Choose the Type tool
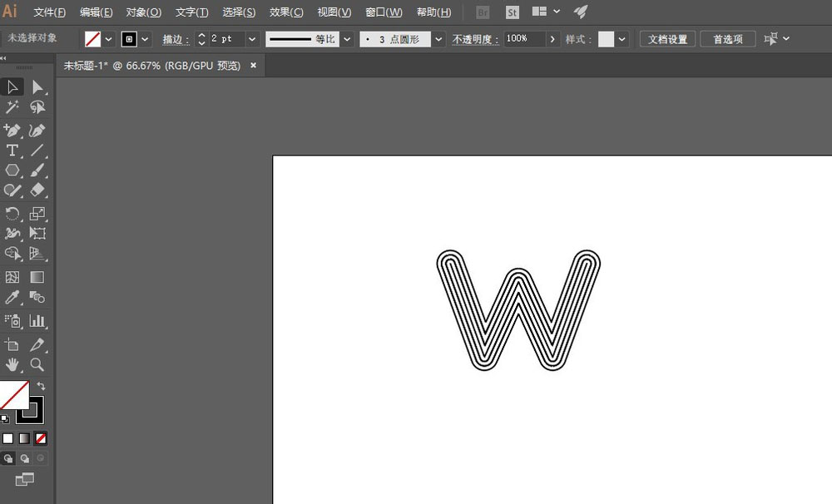The image size is (832, 504). point(12,151)
